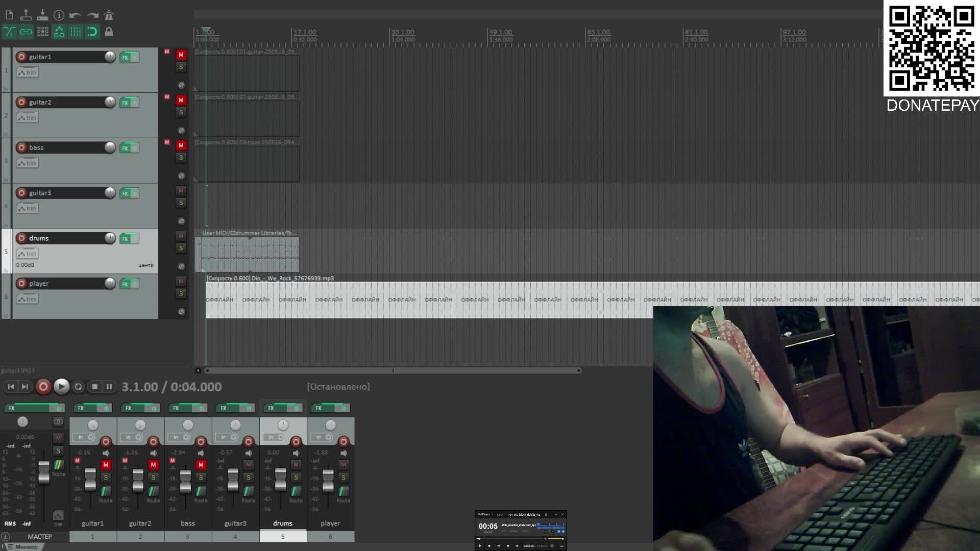Screen dimensions: 980x551
Task: Pause playback in transport
Action: point(109,387)
